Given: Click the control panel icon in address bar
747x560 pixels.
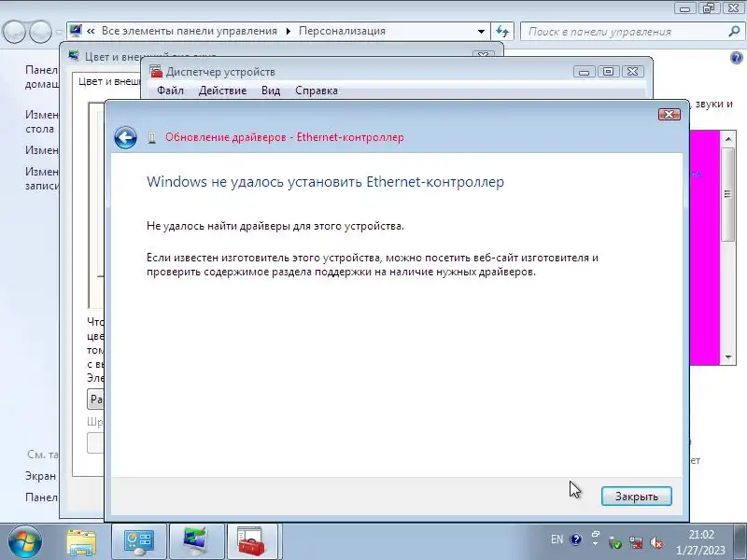Looking at the screenshot, I should coord(76,31).
